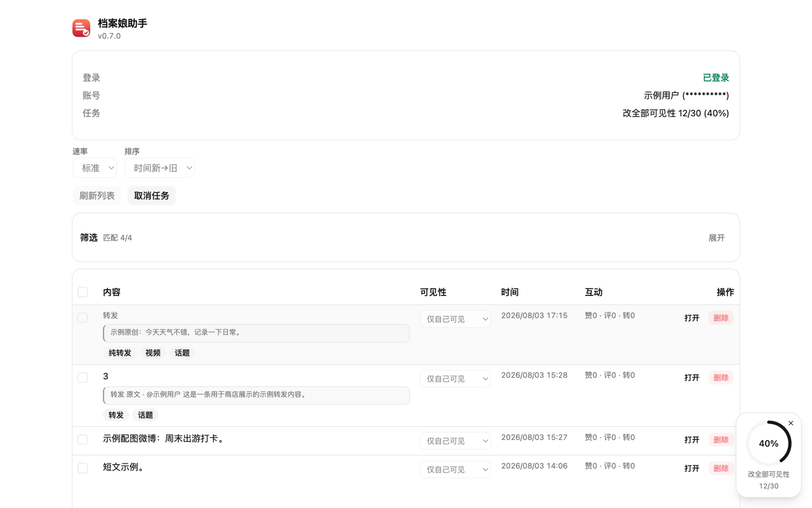Select checkbox for 示例配图微博 post
The height and width of the screenshot is (508, 812).
coord(82,439)
